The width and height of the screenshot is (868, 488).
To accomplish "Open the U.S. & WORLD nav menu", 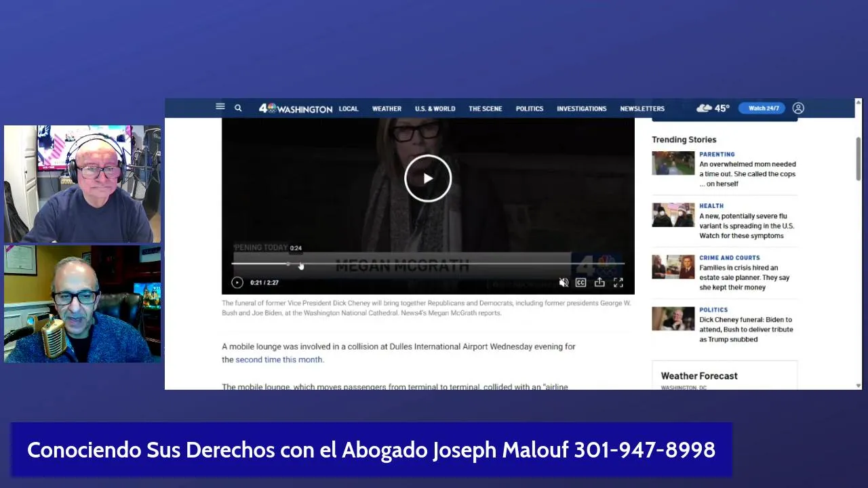I will pyautogui.click(x=435, y=108).
